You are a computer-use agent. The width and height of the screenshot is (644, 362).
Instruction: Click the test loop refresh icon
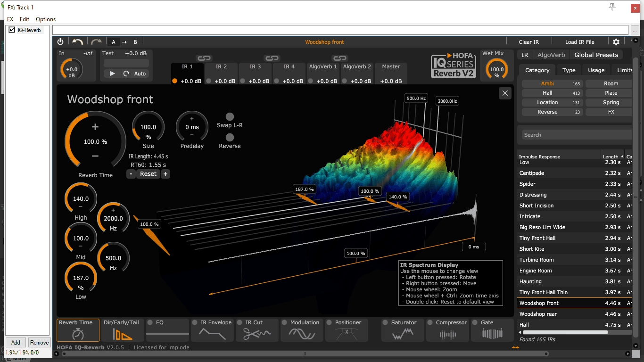[126, 74]
